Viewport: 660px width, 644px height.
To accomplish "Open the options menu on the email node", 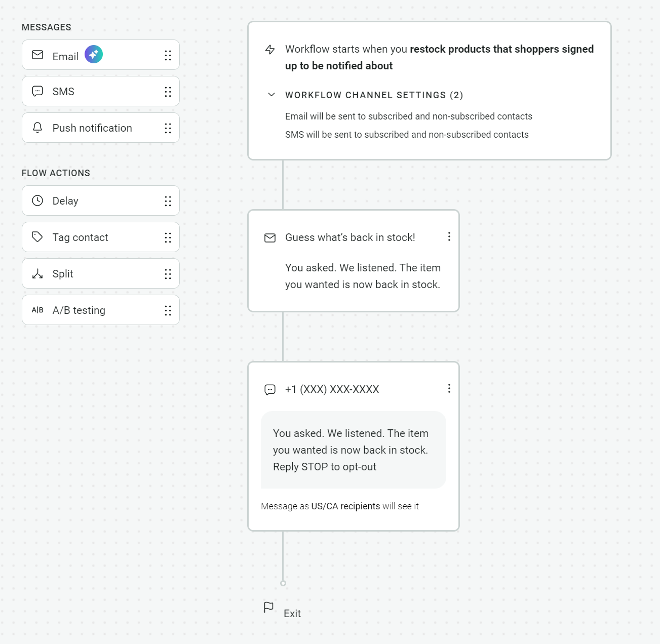I will click(x=449, y=236).
